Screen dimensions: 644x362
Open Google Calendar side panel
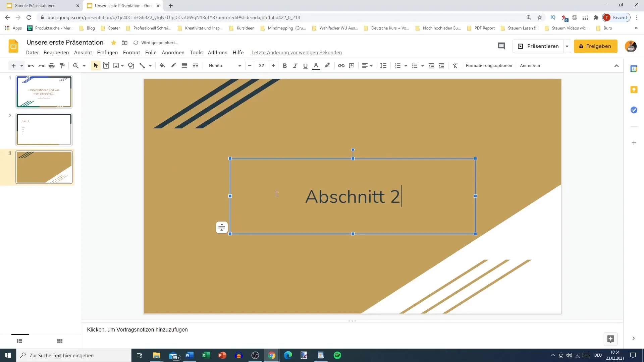coord(634,69)
